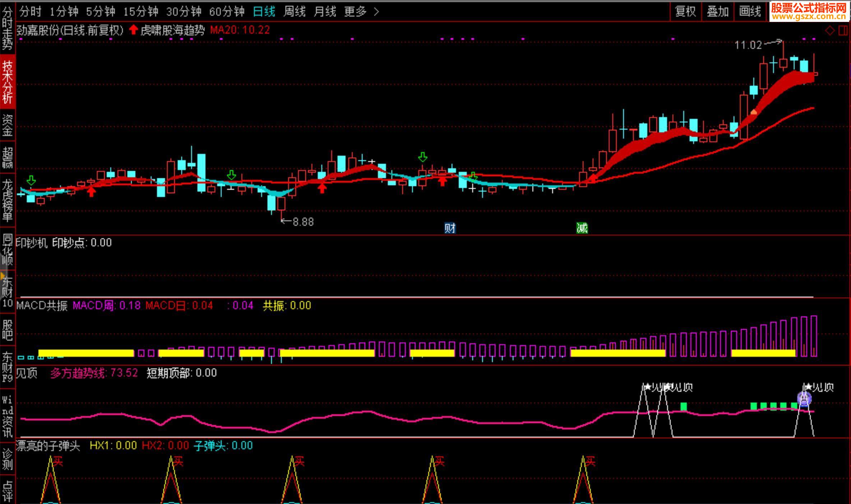Open the 同花顺 sidebar tab
This screenshot has height=504, width=851.
pyautogui.click(x=8, y=249)
